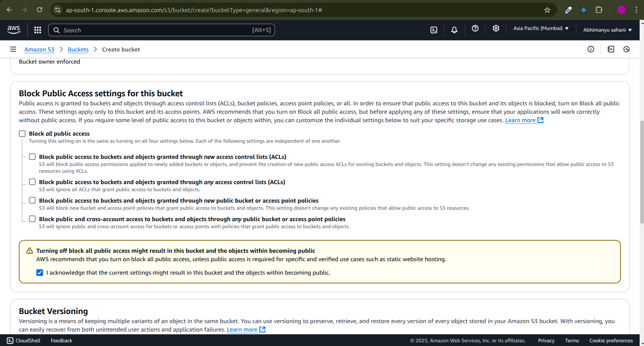Open the help question mark menu
Viewport: 644px width, 346px height.
475,29
